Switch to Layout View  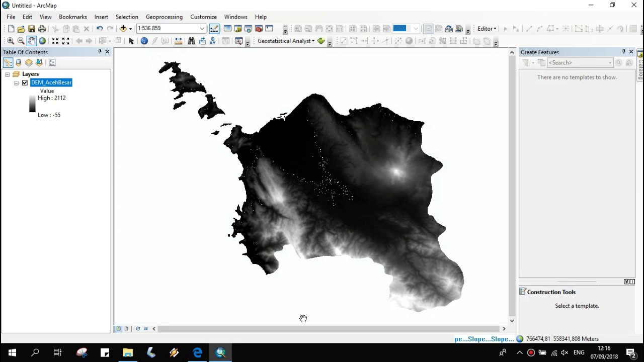click(126, 329)
